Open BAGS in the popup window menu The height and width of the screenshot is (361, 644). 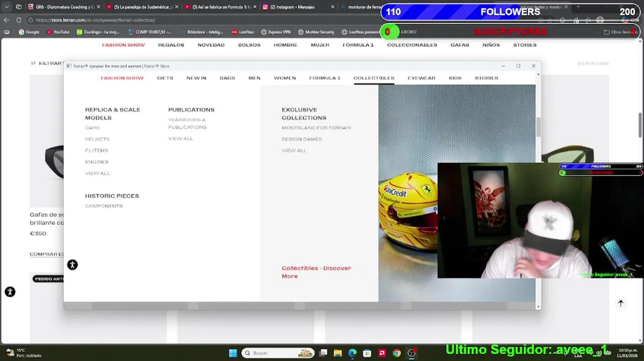[x=227, y=78]
